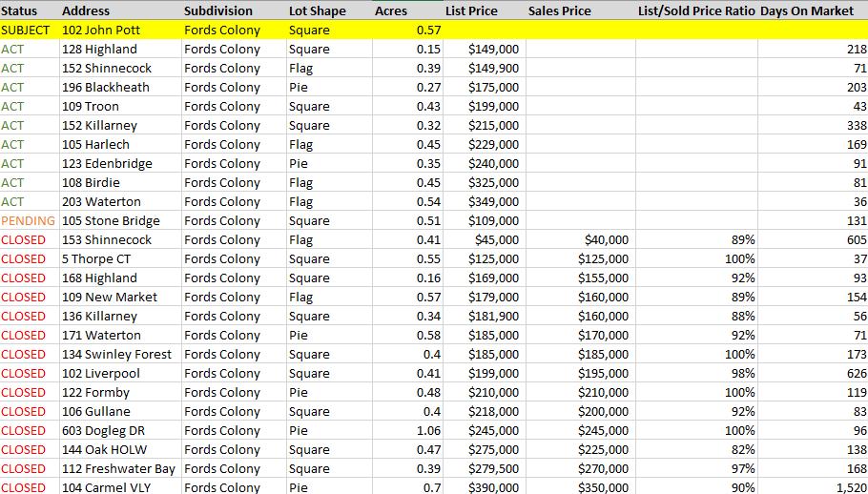Click the PENDING status cell
Screen dimensions: 868x494
click(x=30, y=220)
